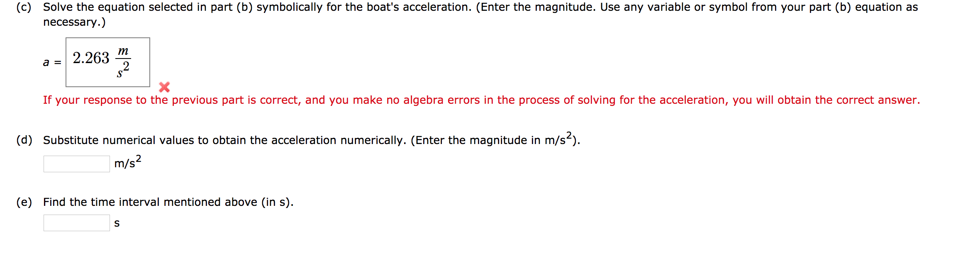This screenshot has height=259, width=980.
Task: Click the s unit label beside part (e)
Action: (117, 224)
